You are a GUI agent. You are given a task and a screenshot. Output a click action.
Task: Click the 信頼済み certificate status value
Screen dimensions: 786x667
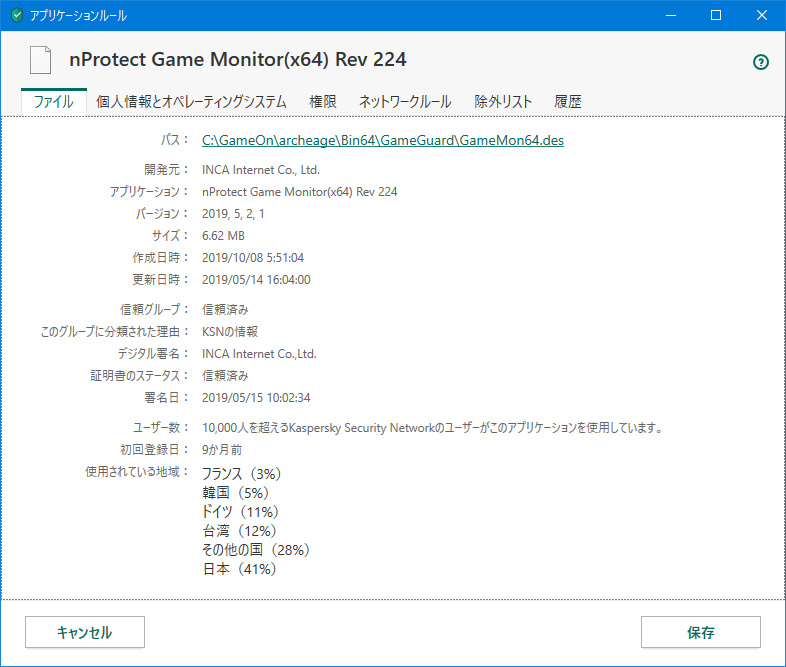point(225,376)
